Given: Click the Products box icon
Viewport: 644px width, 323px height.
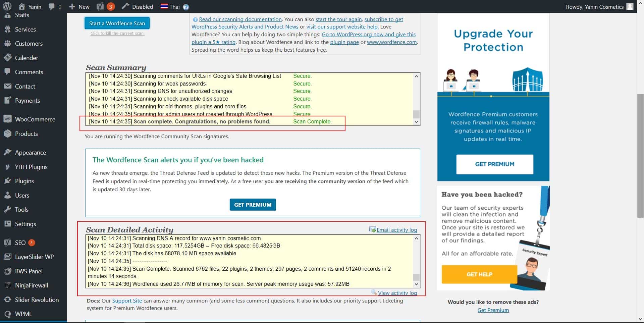Looking at the screenshot, I should click(x=8, y=133).
